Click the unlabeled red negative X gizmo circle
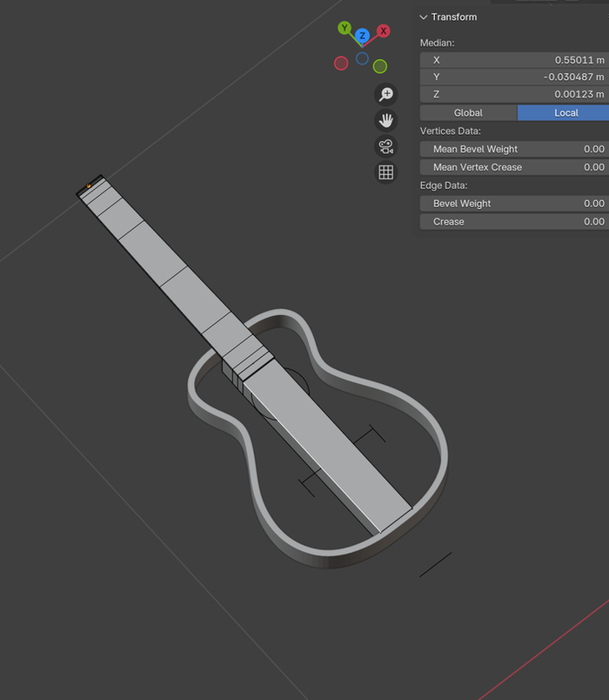The width and height of the screenshot is (609, 700). coord(341,63)
